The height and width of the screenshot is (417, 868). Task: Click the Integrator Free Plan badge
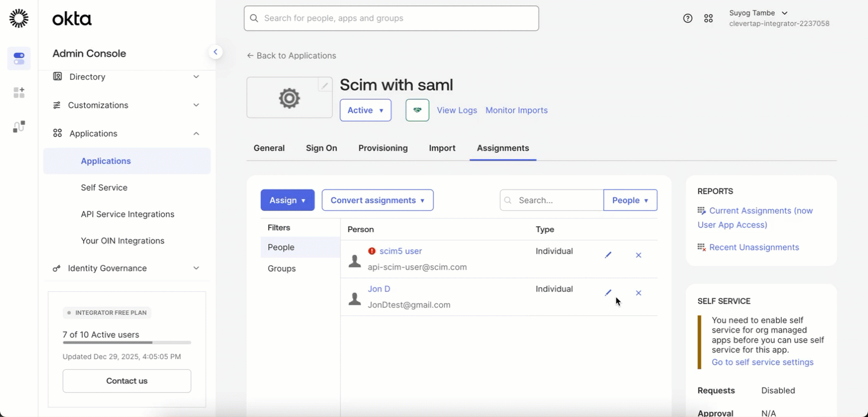(x=107, y=312)
